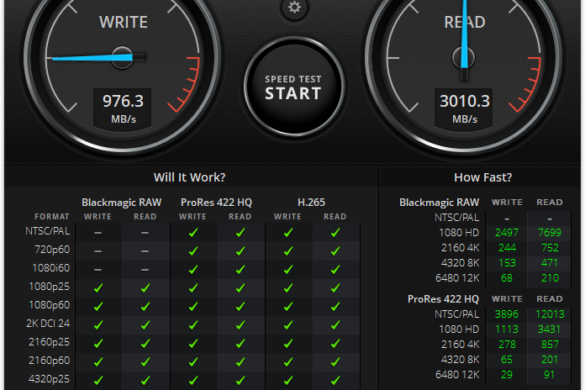Click ProRes 422 HQ write checkmark for NTSC/PAL
Image resolution: width=585 pixels, height=390 pixels.
pos(193,233)
